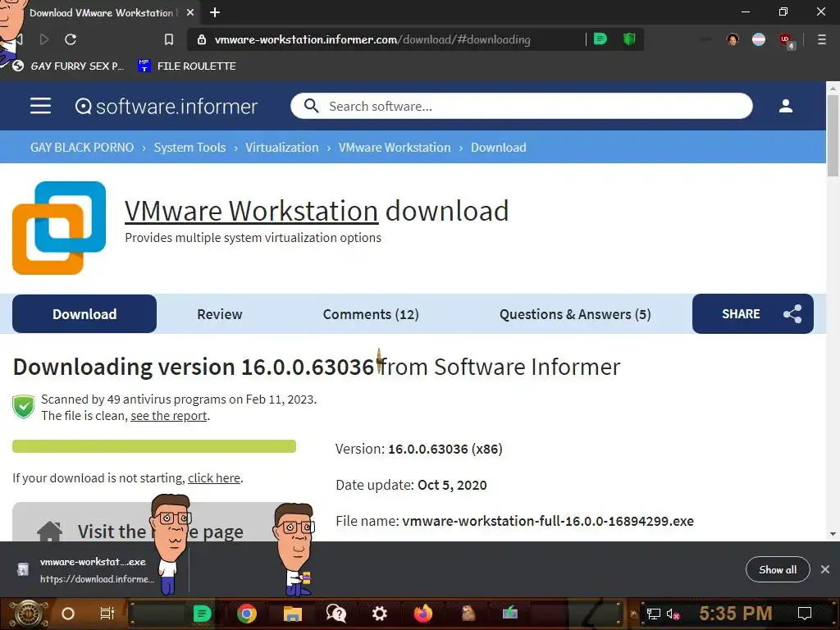Open the green speedreader icon in address bar
840x630 pixels.
pos(600,39)
